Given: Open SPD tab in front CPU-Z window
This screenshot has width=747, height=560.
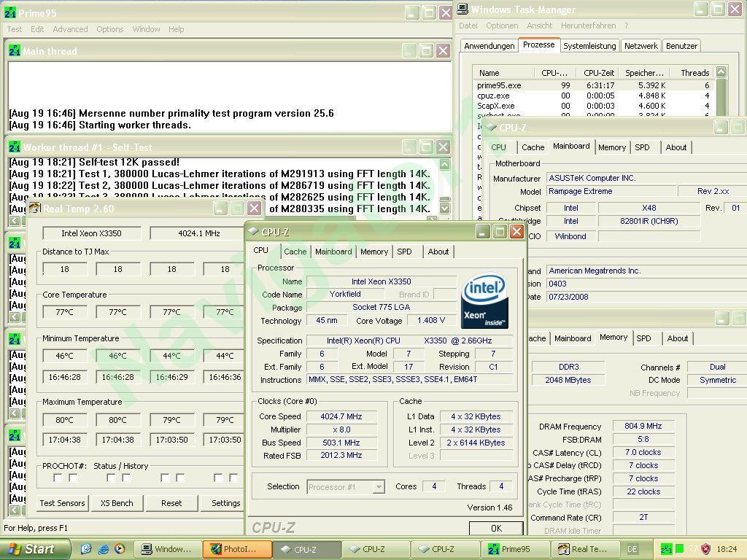Looking at the screenshot, I should click(x=404, y=252).
